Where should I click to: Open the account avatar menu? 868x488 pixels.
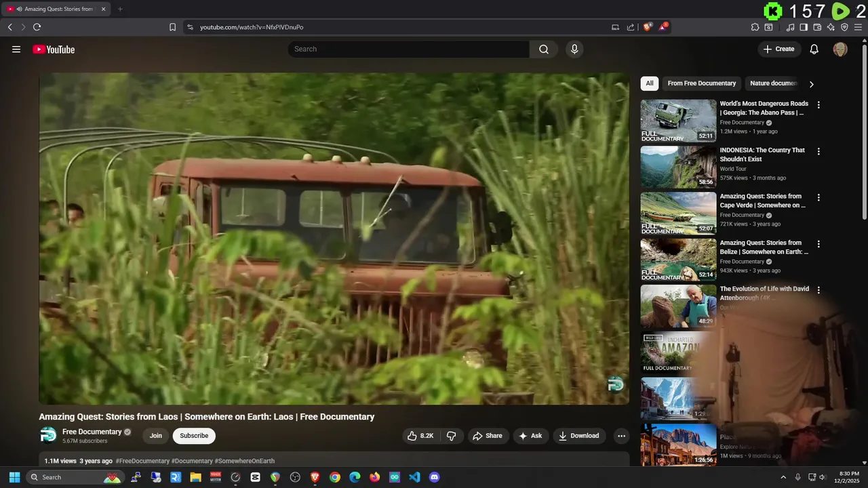(840, 49)
